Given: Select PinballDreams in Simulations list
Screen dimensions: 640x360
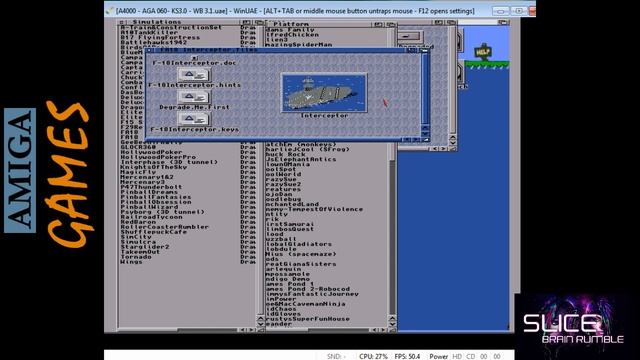Looking at the screenshot, I should click(149, 192).
